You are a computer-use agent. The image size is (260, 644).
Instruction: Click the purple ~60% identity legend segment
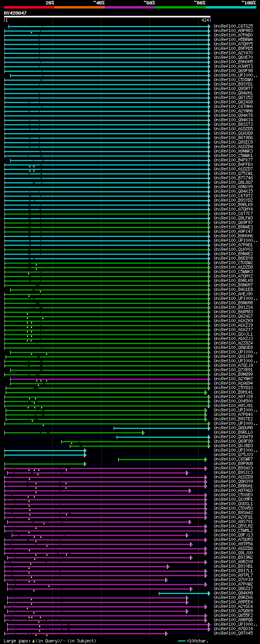pyautogui.click(x=130, y=7)
